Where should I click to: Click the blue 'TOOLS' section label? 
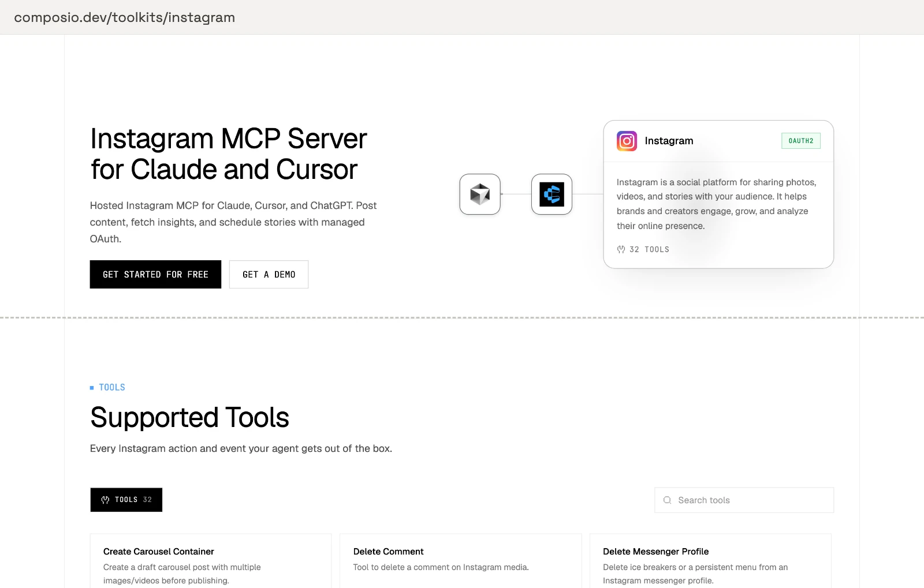click(x=112, y=387)
